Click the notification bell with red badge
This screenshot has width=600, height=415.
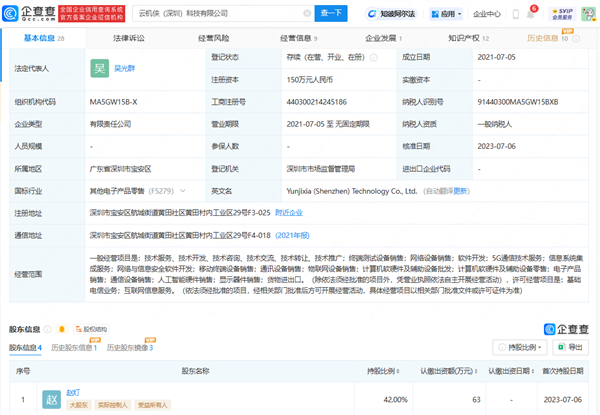point(531,13)
